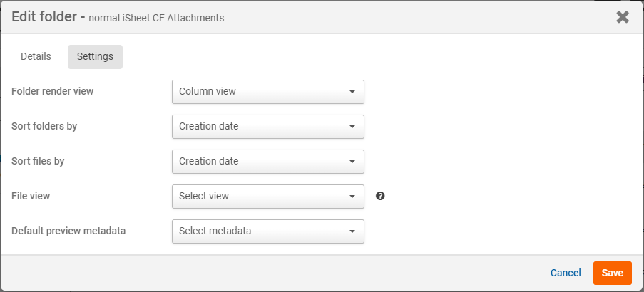Select the Settings tab

pyautogui.click(x=95, y=57)
